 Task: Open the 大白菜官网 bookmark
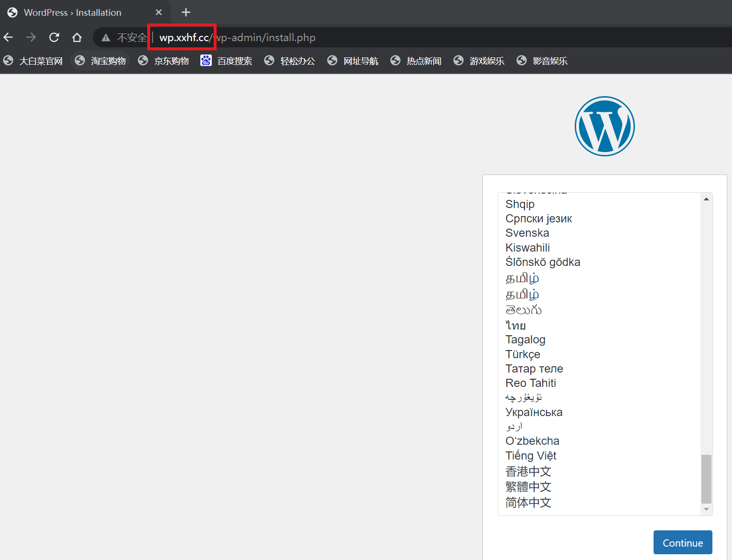33,61
